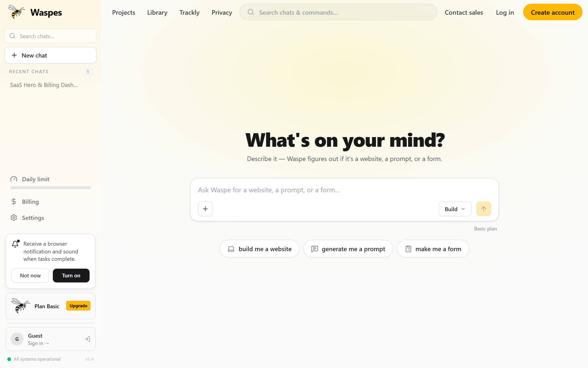Click the Sign in link under Guest
The width and height of the screenshot is (588, 368).
point(38,343)
